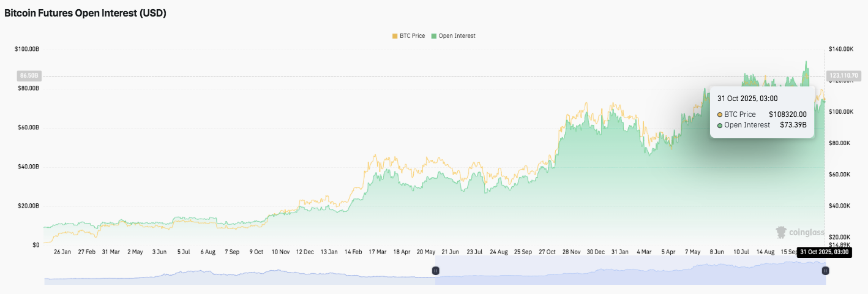
Task: Click the $100.00B left axis label
Action: [x=27, y=49]
